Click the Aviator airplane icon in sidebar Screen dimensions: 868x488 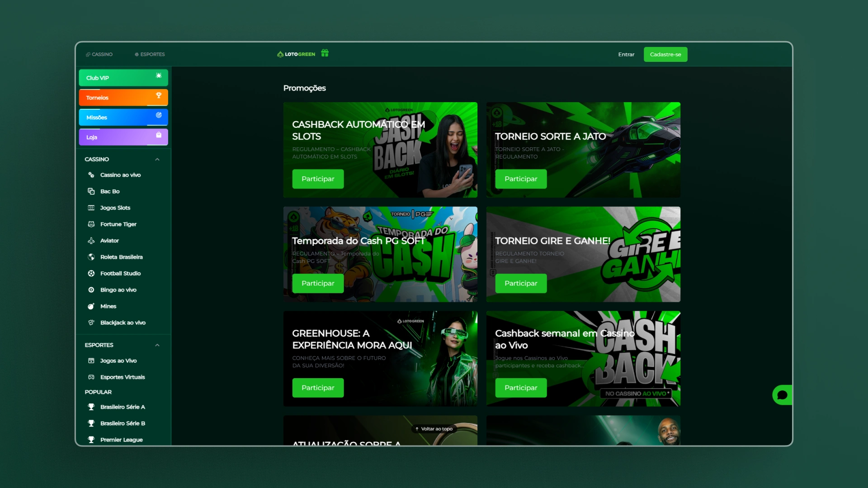pos(91,241)
